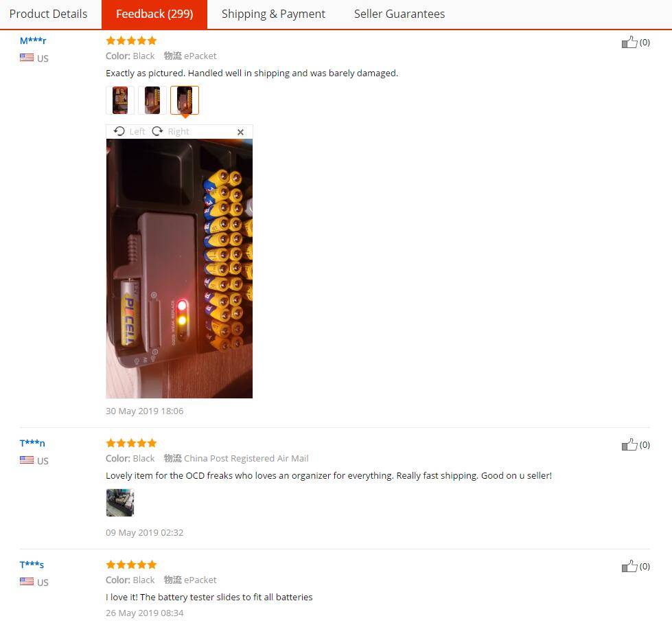This screenshot has height=625, width=672.
Task: Click thumbs-up icon on T***s's review
Action: click(x=629, y=566)
